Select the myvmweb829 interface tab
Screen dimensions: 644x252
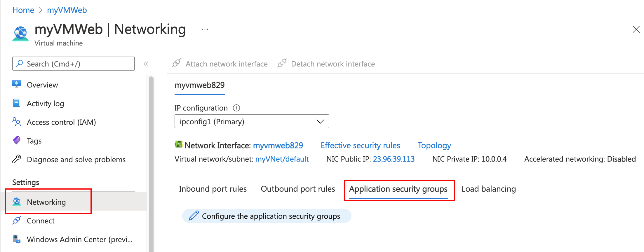click(200, 85)
